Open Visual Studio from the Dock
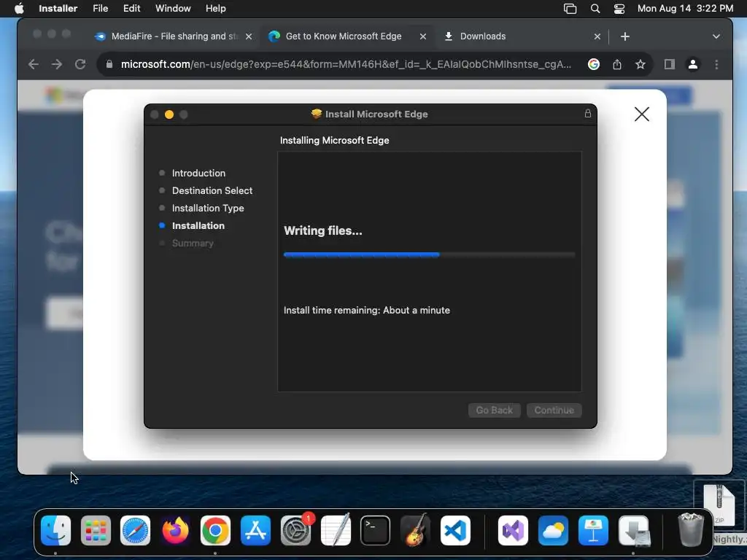Viewport: 747px width, 560px height. point(513,531)
